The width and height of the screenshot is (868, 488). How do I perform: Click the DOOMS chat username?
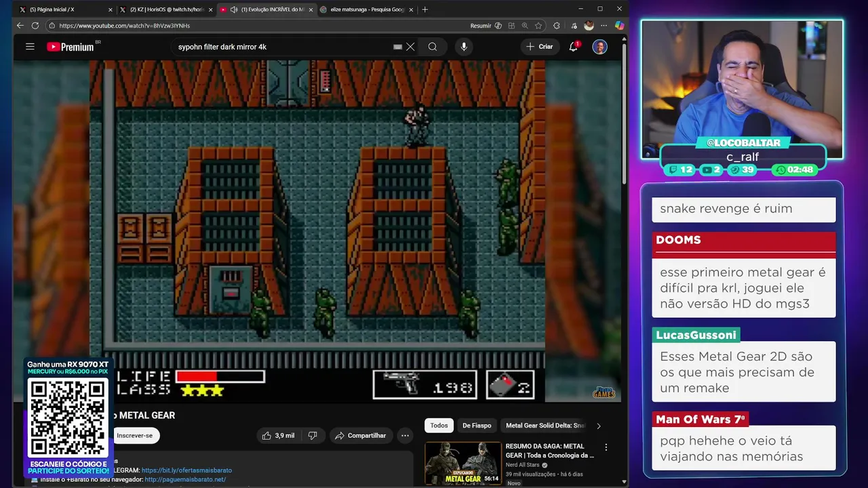678,240
